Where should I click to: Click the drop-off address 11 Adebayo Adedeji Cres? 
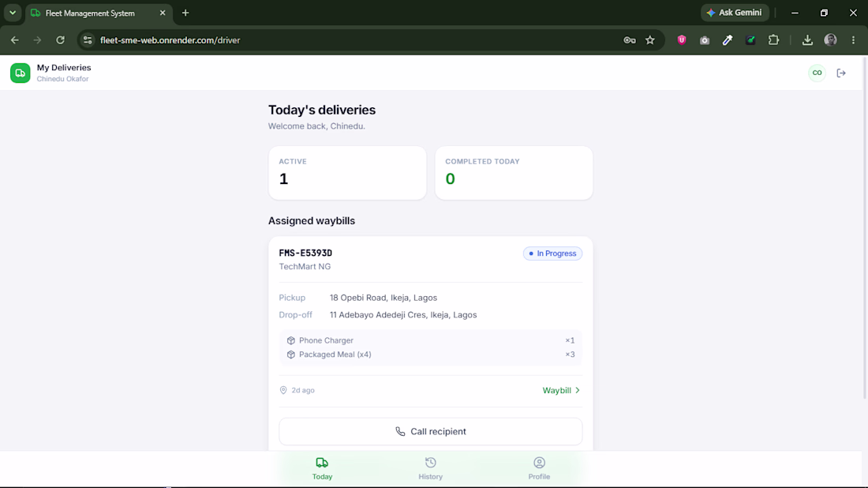pyautogui.click(x=403, y=315)
